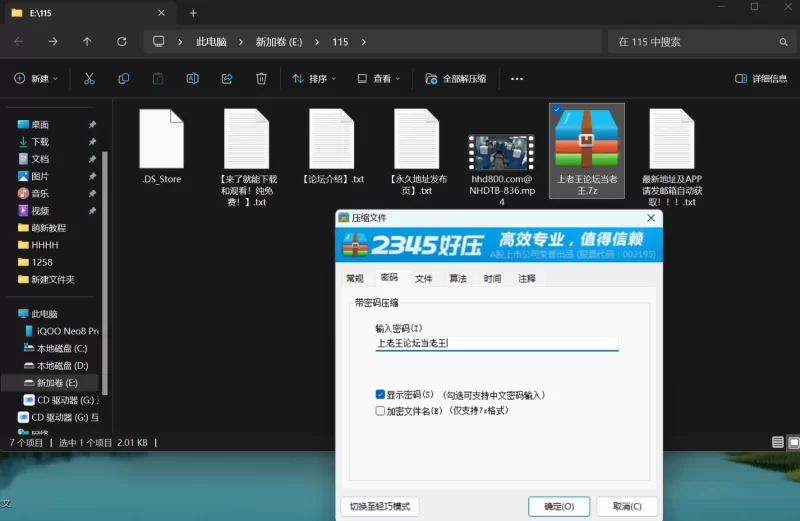
Task: Go up one folder level arrow
Action: click(87, 42)
